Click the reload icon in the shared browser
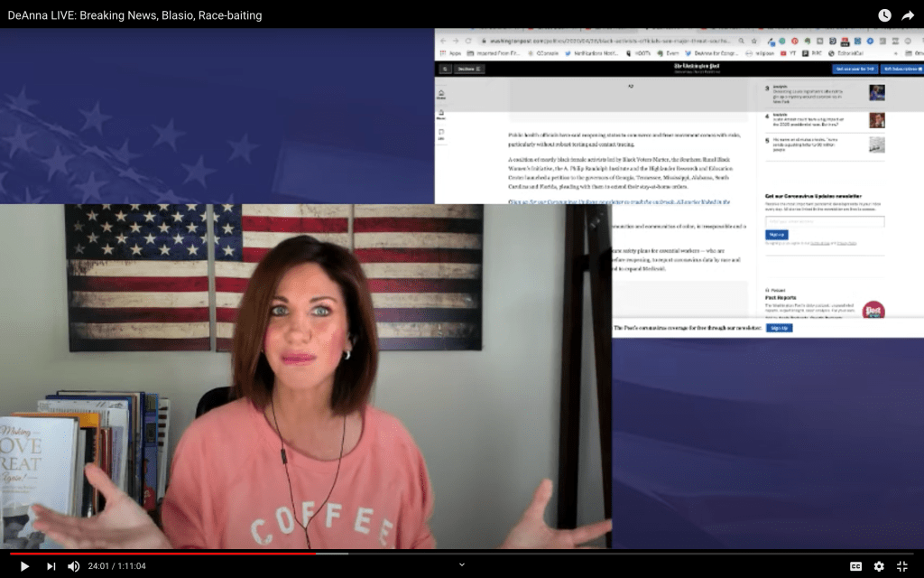Screen dimensions: 924x578 (468, 41)
